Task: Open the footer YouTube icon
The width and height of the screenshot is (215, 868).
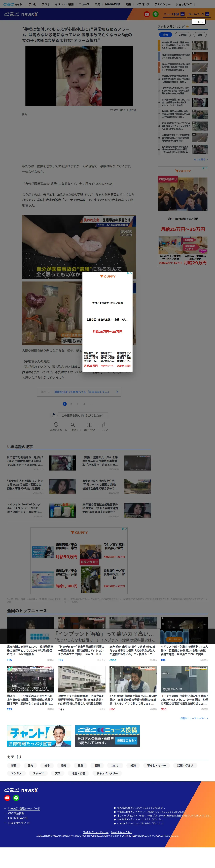Action: coord(7,798)
